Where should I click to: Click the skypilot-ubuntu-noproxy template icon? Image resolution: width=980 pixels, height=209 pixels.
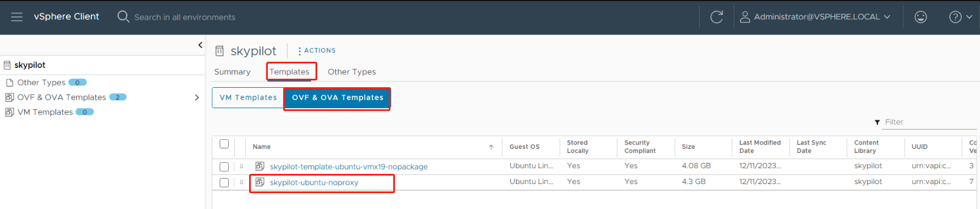[x=260, y=182]
